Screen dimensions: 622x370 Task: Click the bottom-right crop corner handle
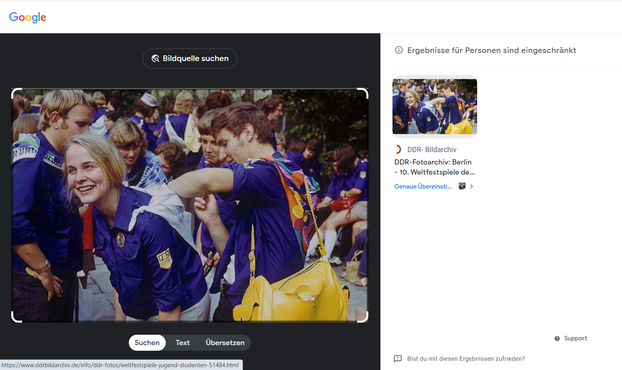pos(363,317)
